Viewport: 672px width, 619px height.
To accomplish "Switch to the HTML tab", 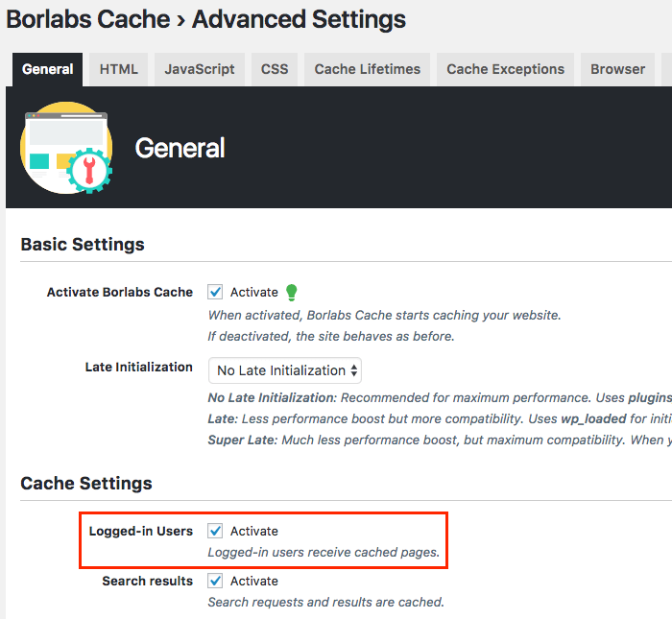I will coord(119,69).
